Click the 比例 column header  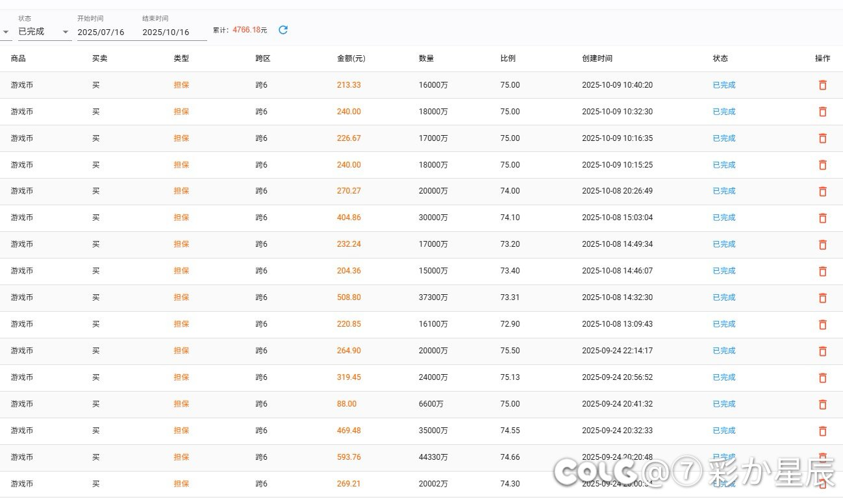[x=508, y=58]
